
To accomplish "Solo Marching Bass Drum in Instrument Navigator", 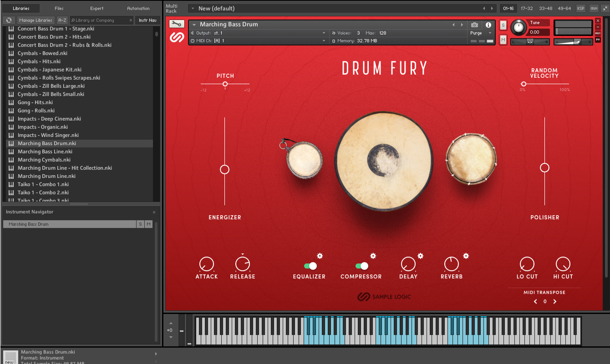I will [x=141, y=224].
